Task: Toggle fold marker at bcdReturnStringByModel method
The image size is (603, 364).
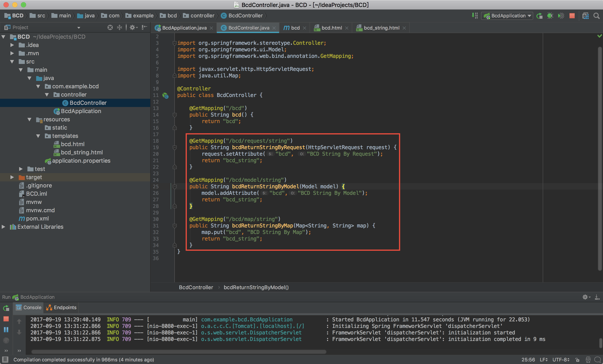Action: (175, 187)
